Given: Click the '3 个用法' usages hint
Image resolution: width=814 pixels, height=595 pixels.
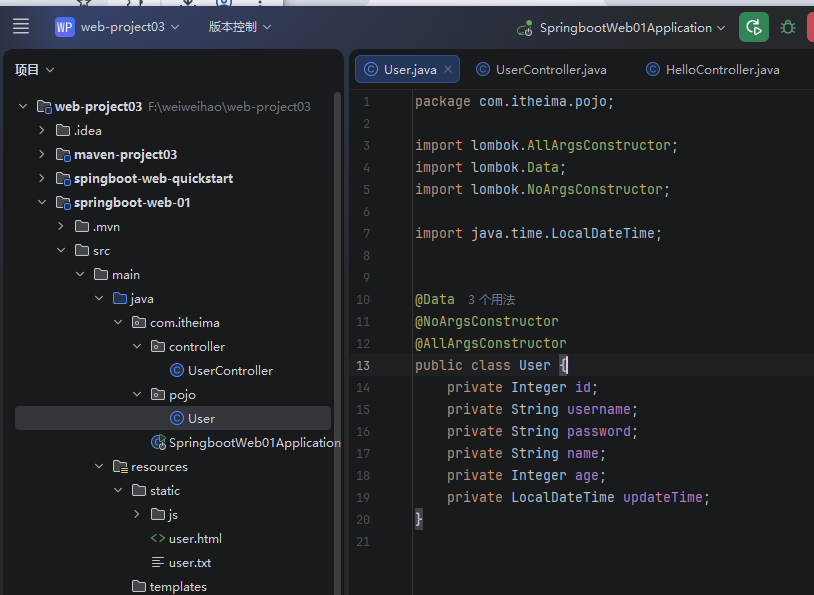Looking at the screenshot, I should coord(491,300).
